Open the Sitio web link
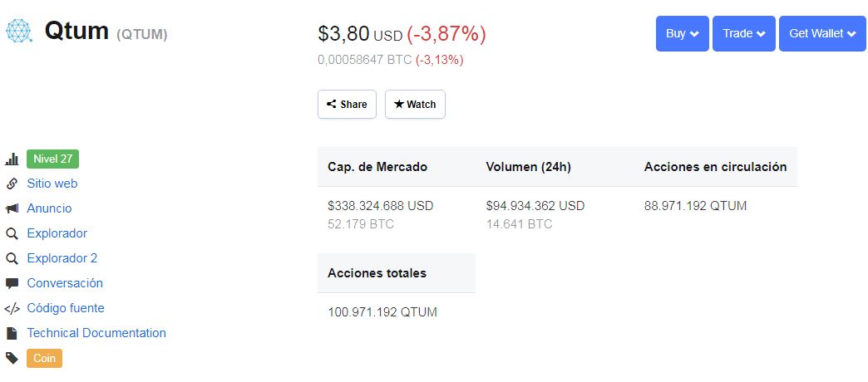Viewport: 868px width, 382px height. point(52,184)
